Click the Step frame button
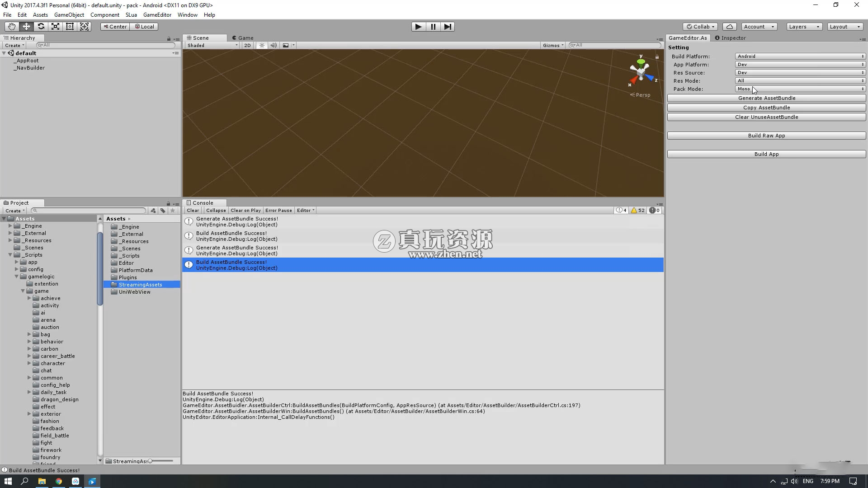868x488 pixels. click(448, 27)
